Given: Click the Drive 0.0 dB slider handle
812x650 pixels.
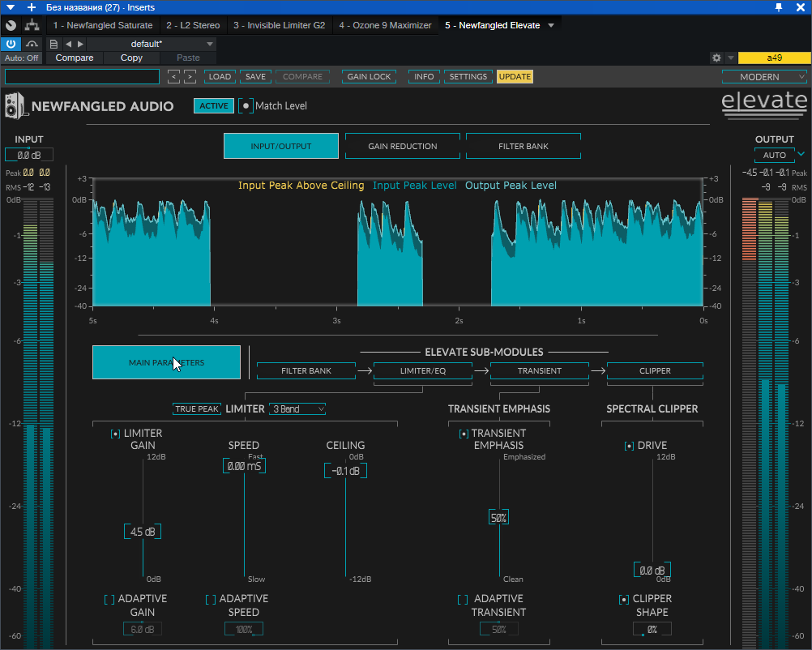Looking at the screenshot, I should pyautogui.click(x=652, y=570).
